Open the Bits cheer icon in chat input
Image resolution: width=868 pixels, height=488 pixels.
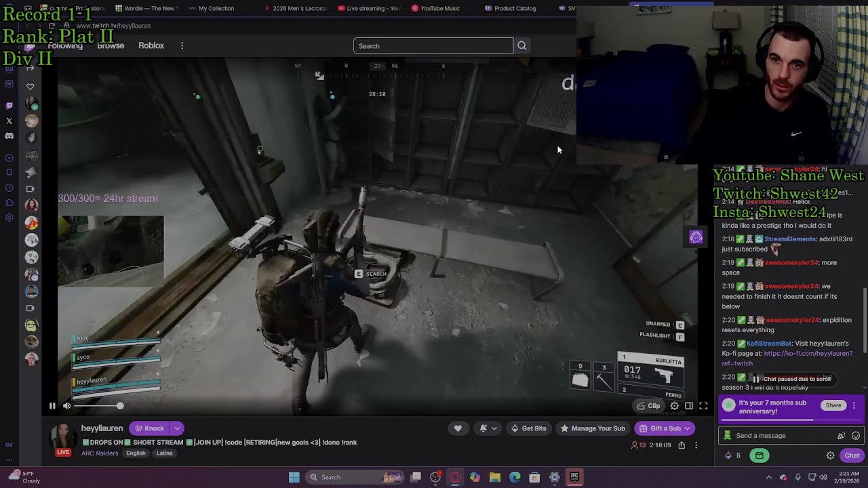pos(842,436)
